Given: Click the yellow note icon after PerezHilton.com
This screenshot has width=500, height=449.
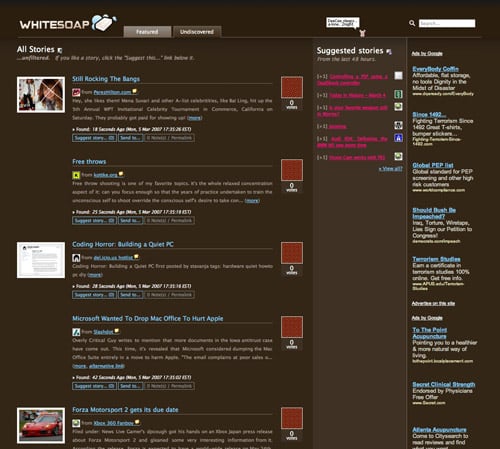Looking at the screenshot, I should pos(134,91).
